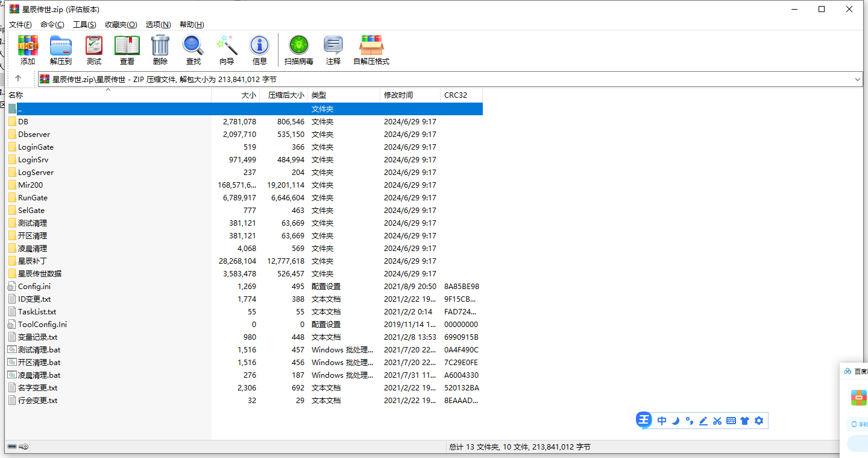Image resolution: width=868 pixels, height=458 pixels.
Task: Sort by 名称 column header
Action: 16,95
